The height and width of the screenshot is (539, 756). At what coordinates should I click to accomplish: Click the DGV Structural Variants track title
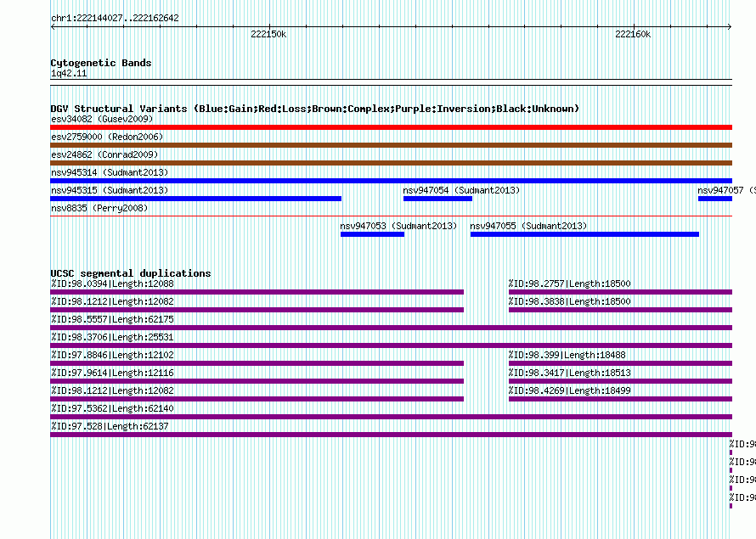tap(315, 109)
